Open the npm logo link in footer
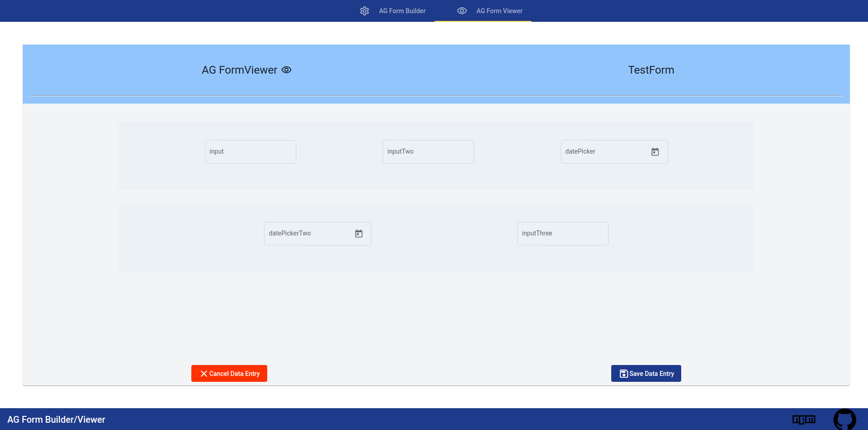The image size is (868, 430). tap(804, 420)
